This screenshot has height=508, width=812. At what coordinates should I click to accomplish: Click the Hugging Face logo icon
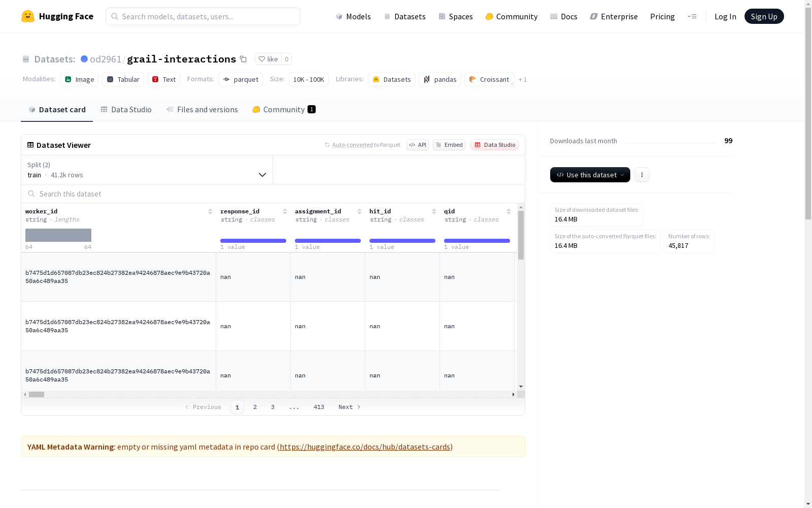tap(28, 16)
